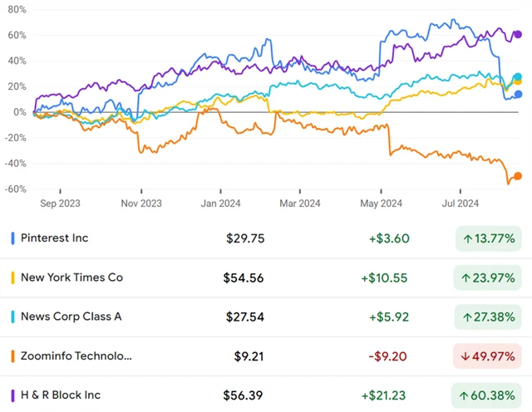The height and width of the screenshot is (412, 532).
Task: Click the orange Zoominfo color marker
Action: coord(12,356)
